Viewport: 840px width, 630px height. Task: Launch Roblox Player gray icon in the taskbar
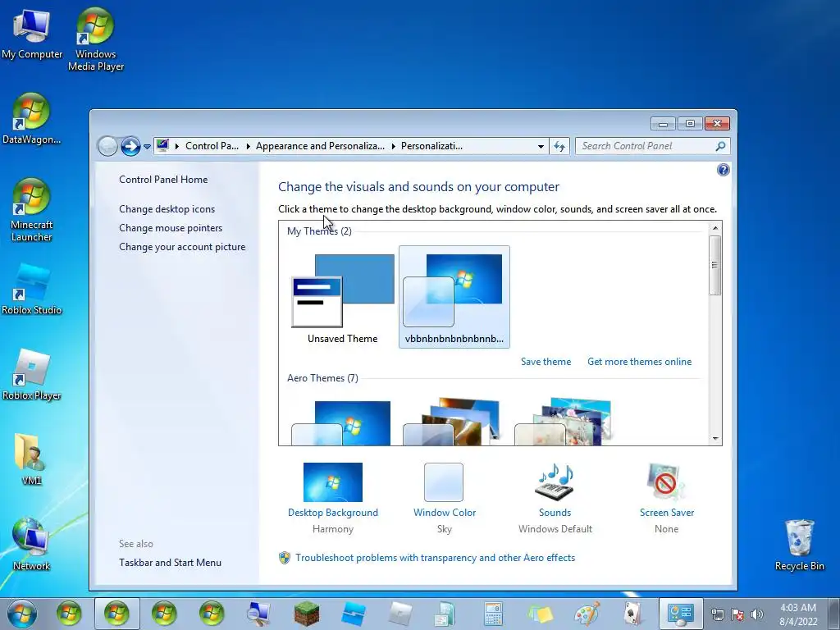click(x=400, y=614)
